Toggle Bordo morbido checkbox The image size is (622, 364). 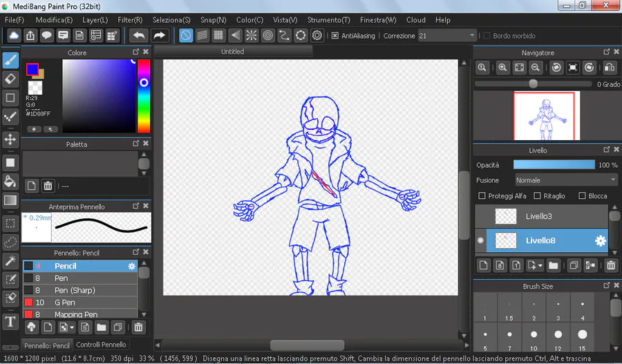pyautogui.click(x=487, y=36)
